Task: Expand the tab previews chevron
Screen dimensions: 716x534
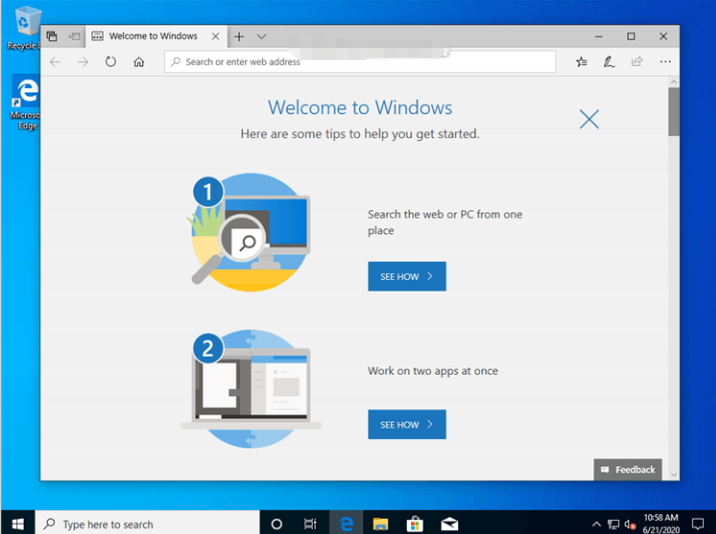Action: (x=261, y=36)
